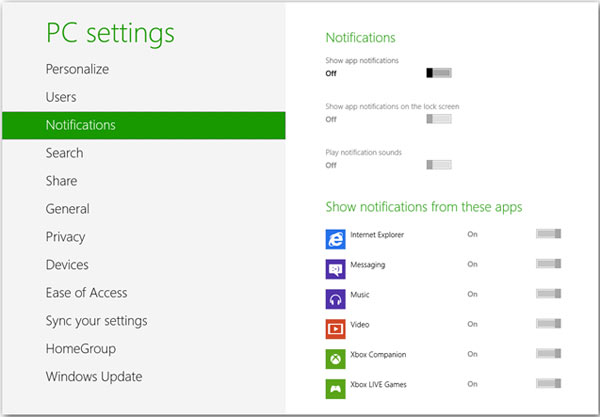The width and height of the screenshot is (600, 417).
Task: Enable the Play notification sounds switch
Action: [x=439, y=165]
